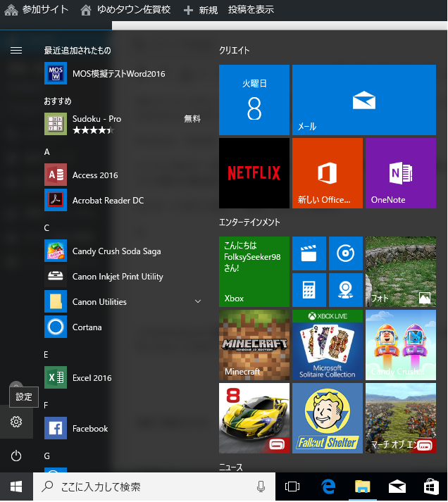Click the letter F section header

point(46,406)
